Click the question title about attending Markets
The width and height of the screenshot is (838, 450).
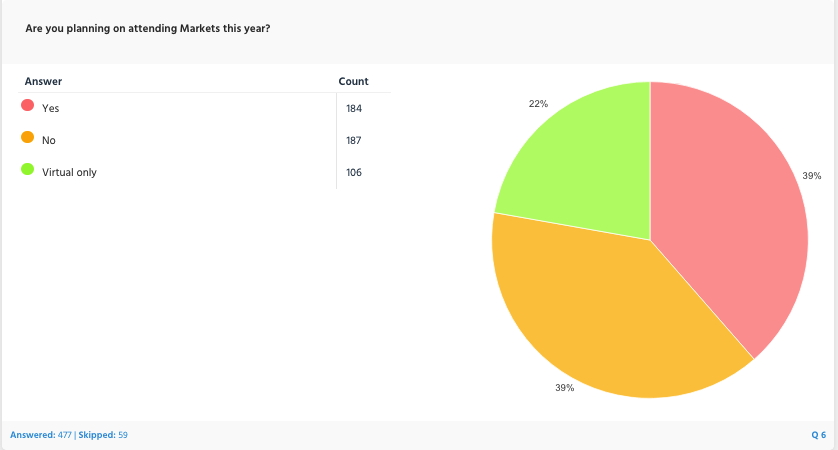(x=147, y=28)
